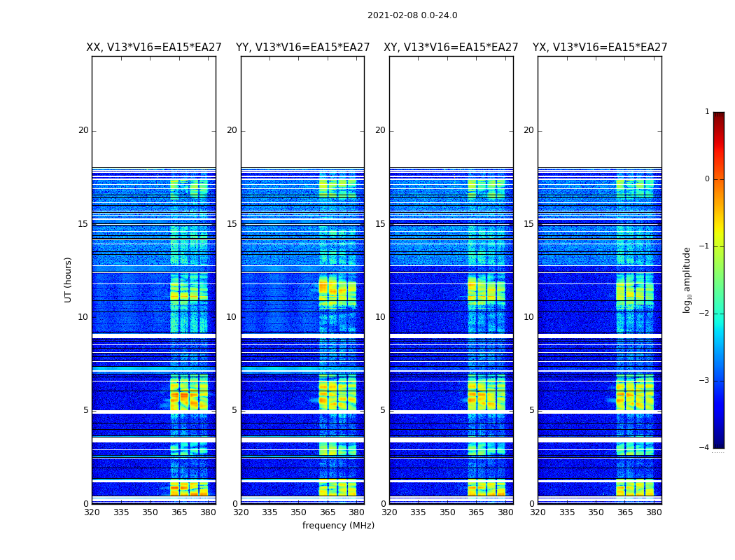The width and height of the screenshot is (735, 560).
Task: Click the UT (hours) axis label
Action: click(x=68, y=280)
